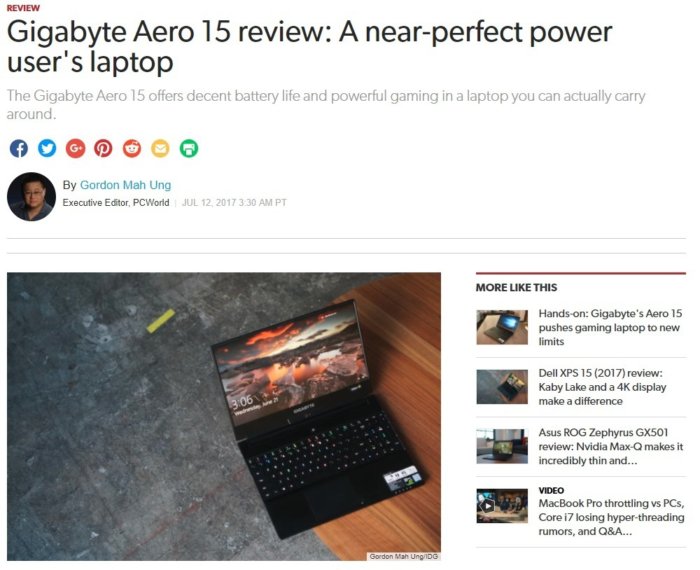Print article with green printer icon

tap(189, 149)
